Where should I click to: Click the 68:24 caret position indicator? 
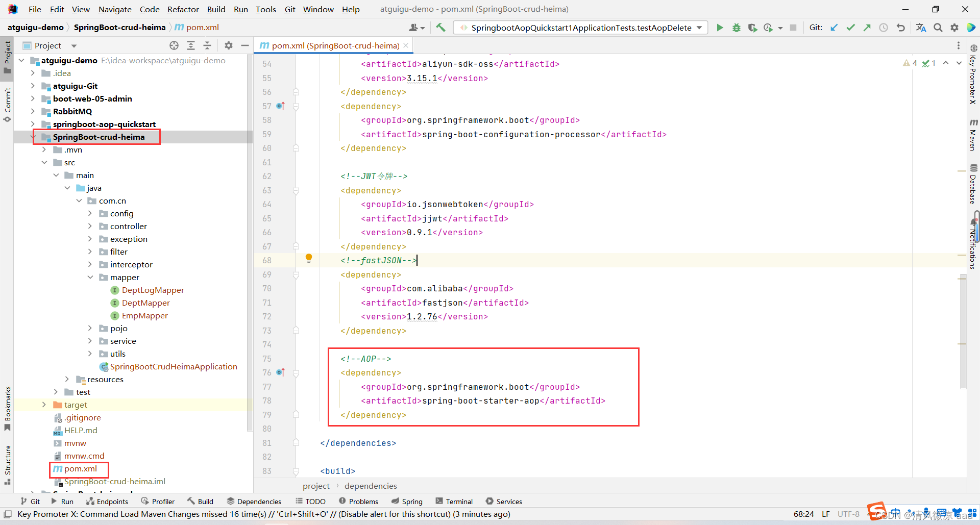pos(804,514)
